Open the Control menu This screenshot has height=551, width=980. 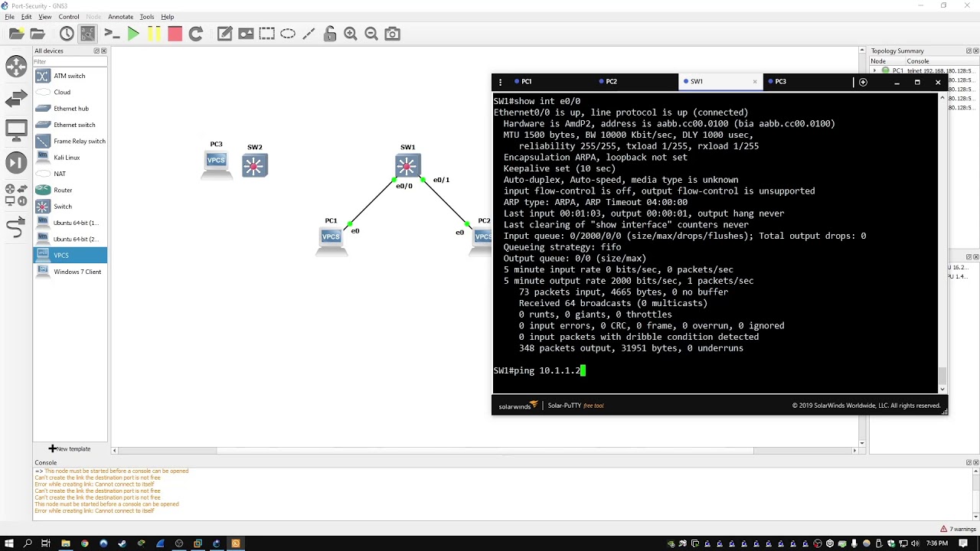[x=69, y=17]
